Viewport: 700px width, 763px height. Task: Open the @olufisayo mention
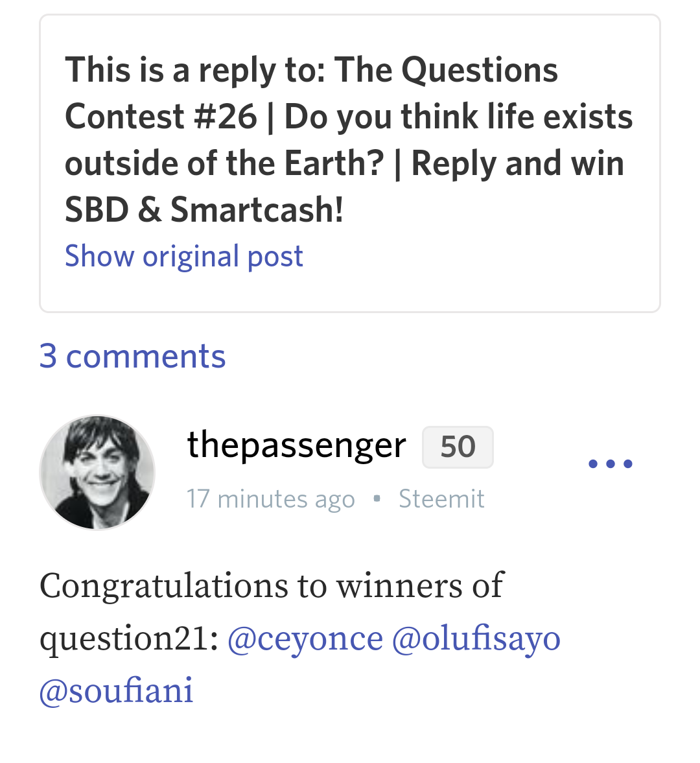[476, 638]
